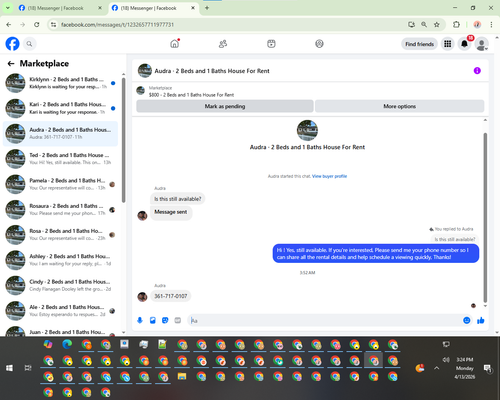
Task: Click the Chrome profile avatar icon
Action: point(477,24)
